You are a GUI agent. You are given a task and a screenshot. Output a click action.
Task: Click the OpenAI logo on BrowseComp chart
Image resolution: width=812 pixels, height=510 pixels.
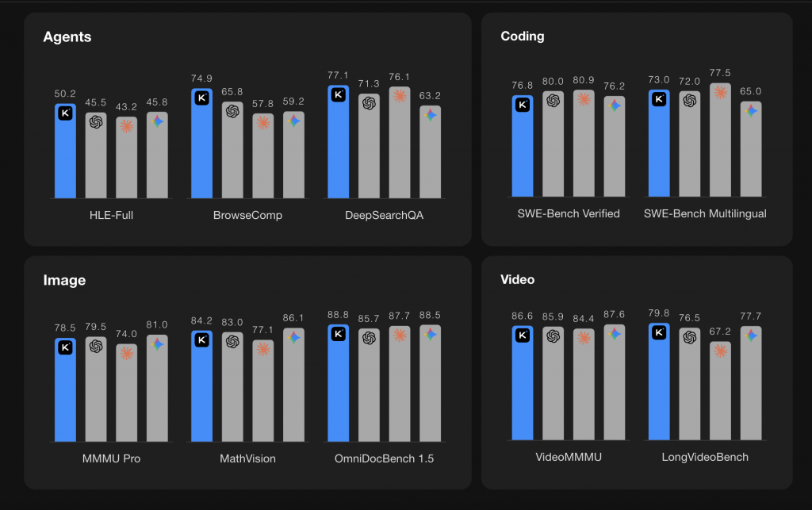[x=232, y=112]
